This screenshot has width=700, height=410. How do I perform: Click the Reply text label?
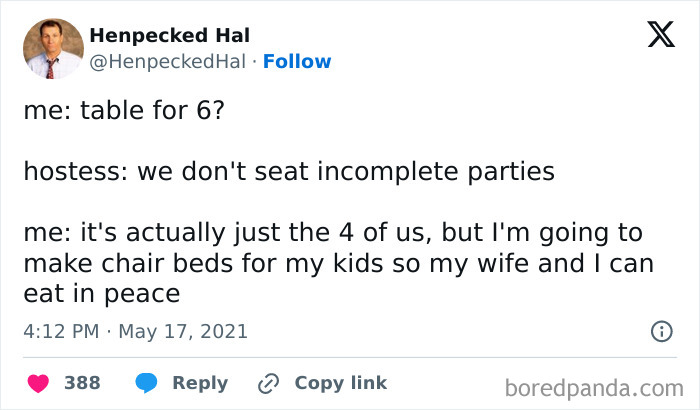click(200, 383)
